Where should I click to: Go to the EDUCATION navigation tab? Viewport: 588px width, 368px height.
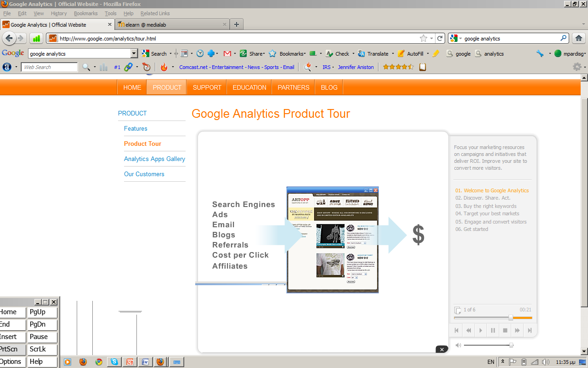click(x=249, y=87)
